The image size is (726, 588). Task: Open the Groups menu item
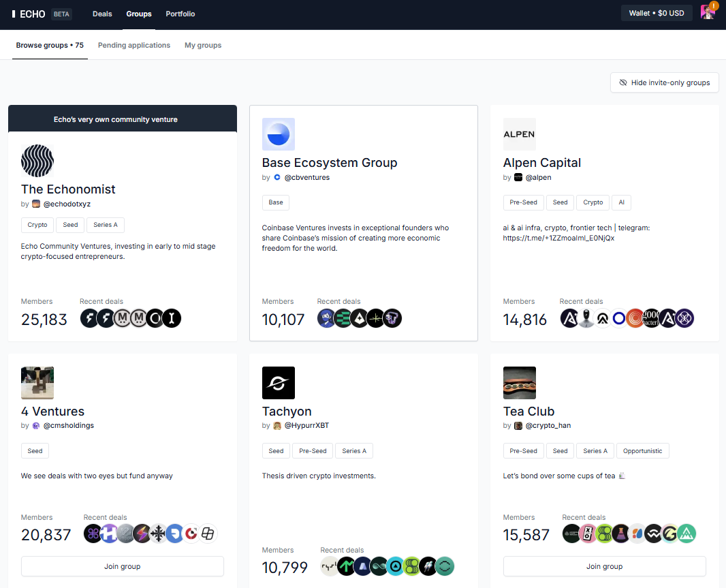[139, 14]
